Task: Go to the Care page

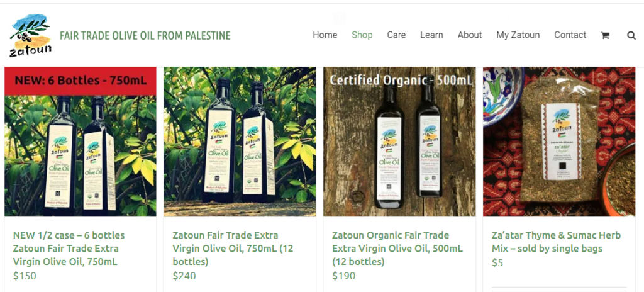Action: (x=396, y=35)
